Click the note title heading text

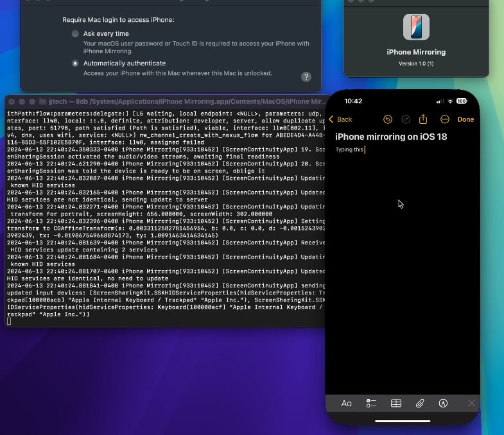pyautogui.click(x=391, y=137)
